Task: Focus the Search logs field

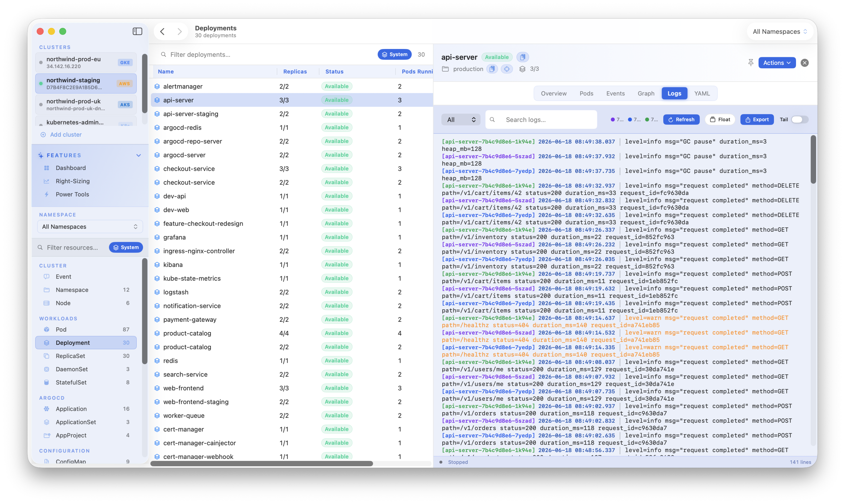Action: click(x=541, y=119)
